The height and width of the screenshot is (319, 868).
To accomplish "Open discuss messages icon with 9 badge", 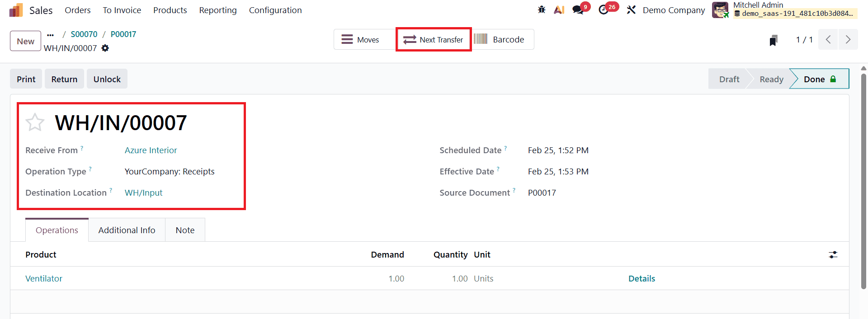I will 578,9.
